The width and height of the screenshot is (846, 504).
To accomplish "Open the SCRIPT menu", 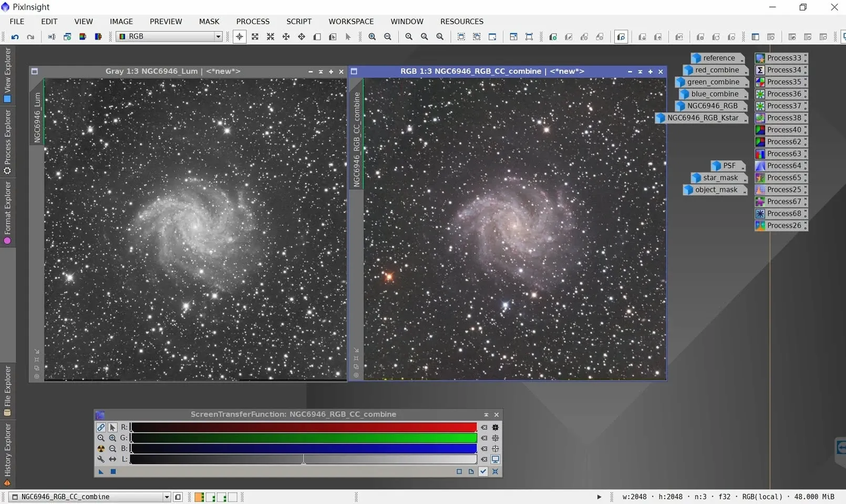I will tap(299, 22).
